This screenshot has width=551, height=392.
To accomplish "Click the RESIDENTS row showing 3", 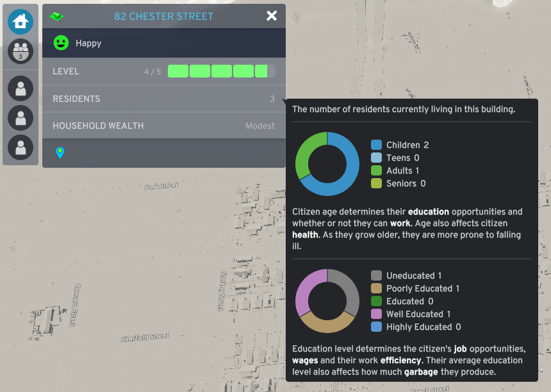I will click(163, 99).
